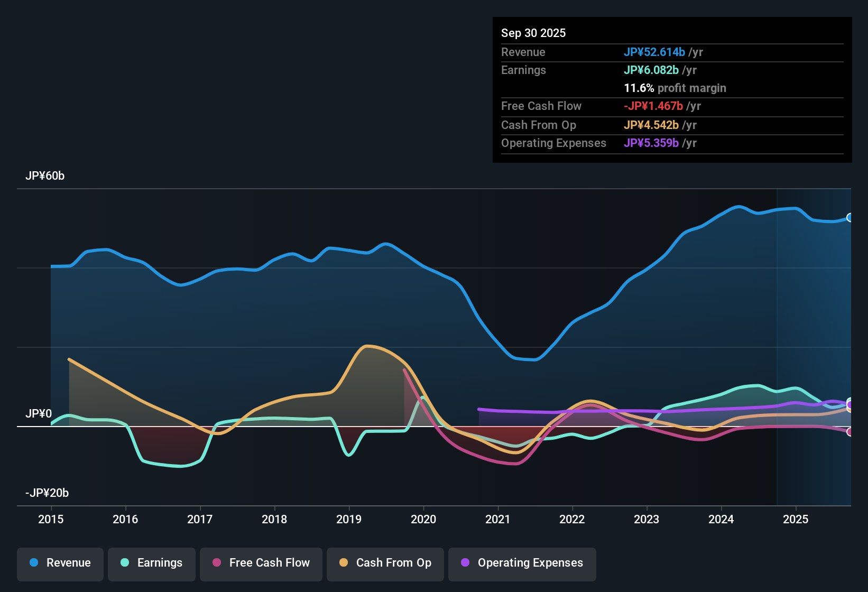868x592 pixels.
Task: Click the JP¥52.614b revenue value
Action: click(x=655, y=52)
